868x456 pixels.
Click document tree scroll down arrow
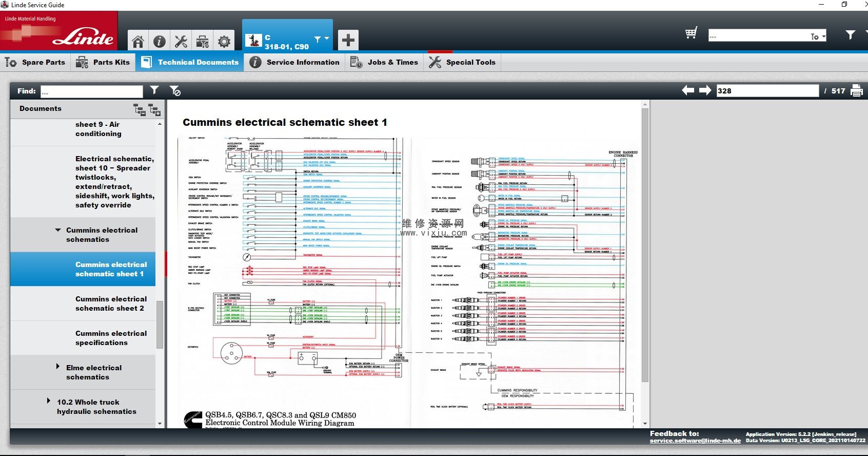tap(160, 424)
